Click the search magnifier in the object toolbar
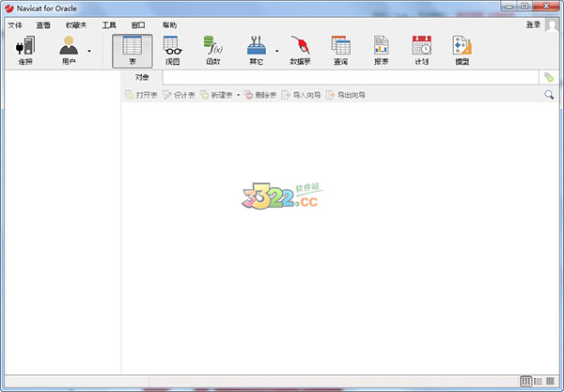The height and width of the screenshot is (392, 564). (549, 95)
